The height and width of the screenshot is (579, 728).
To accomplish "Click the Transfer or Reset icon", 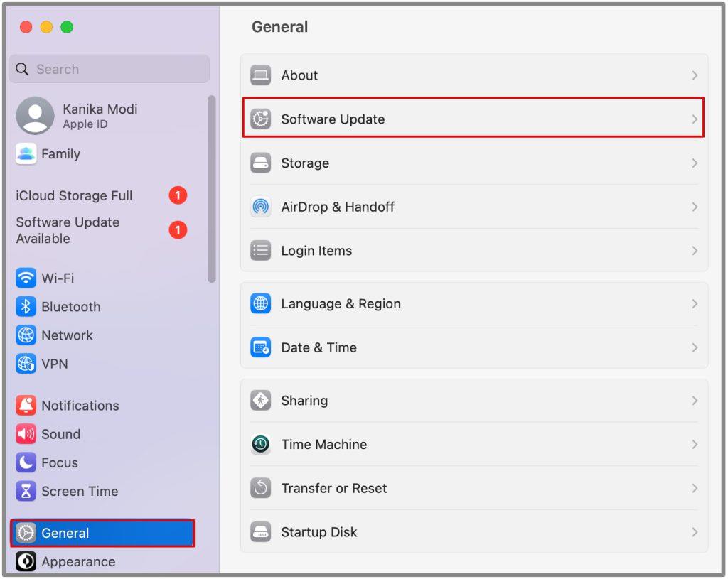I will click(260, 488).
